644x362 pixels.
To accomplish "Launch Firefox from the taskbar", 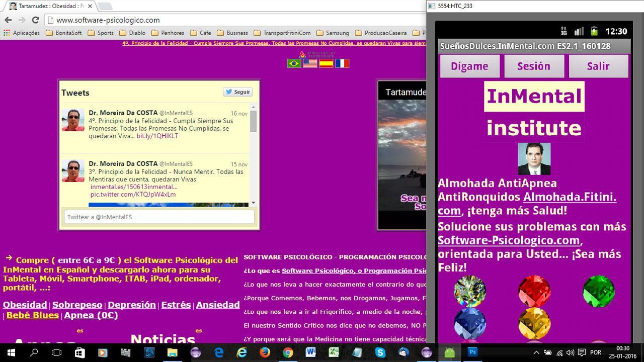I will [265, 352].
